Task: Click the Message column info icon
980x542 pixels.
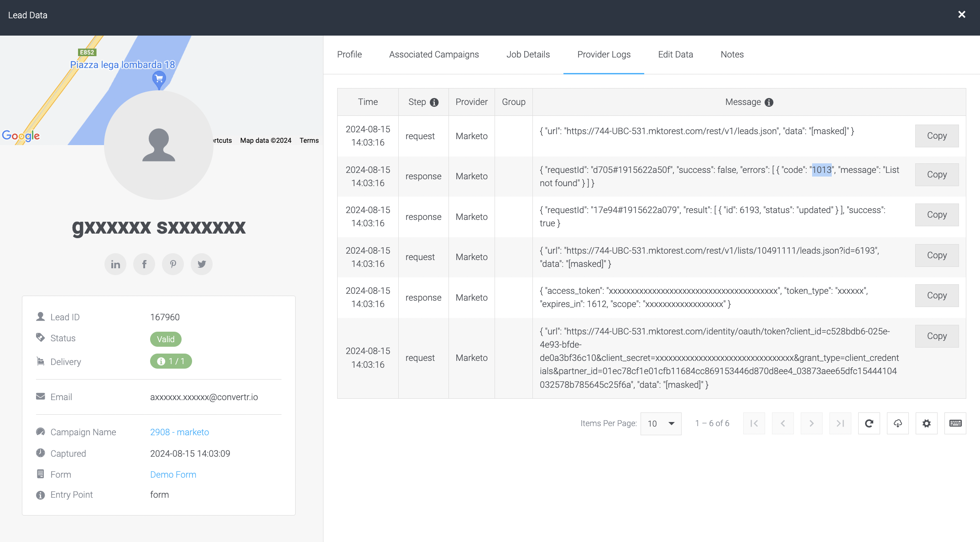Action: [769, 102]
